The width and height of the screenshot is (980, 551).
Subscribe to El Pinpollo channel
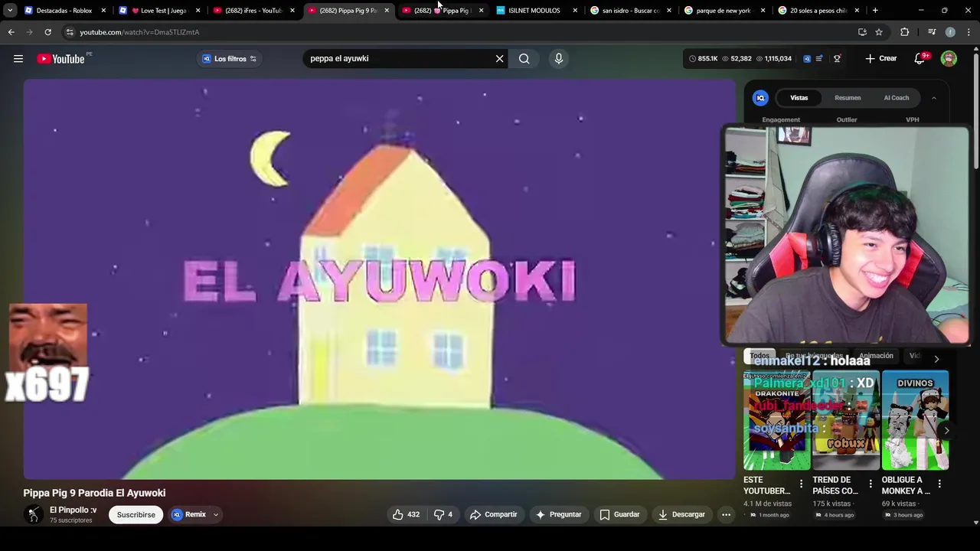pos(136,515)
